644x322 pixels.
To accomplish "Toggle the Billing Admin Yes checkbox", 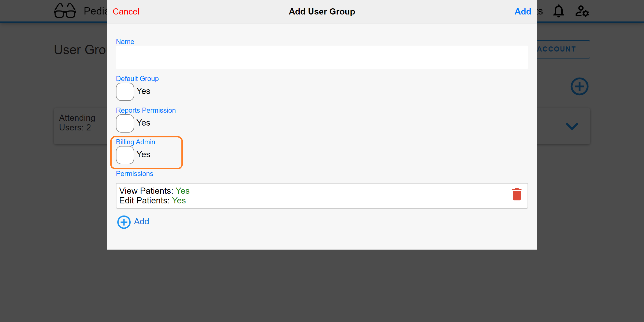I will point(125,155).
